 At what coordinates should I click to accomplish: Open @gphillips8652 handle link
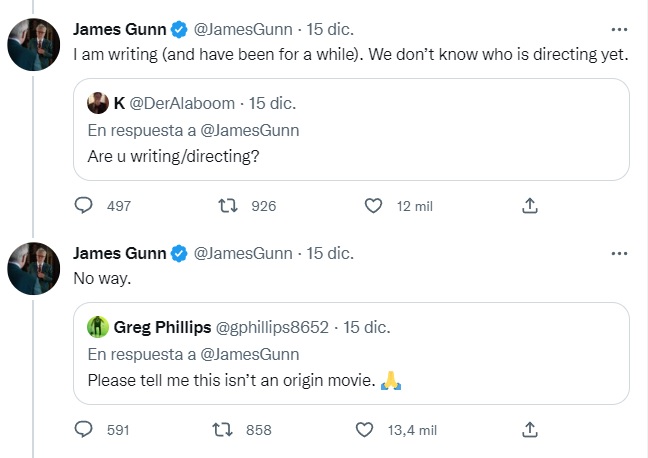(x=272, y=327)
